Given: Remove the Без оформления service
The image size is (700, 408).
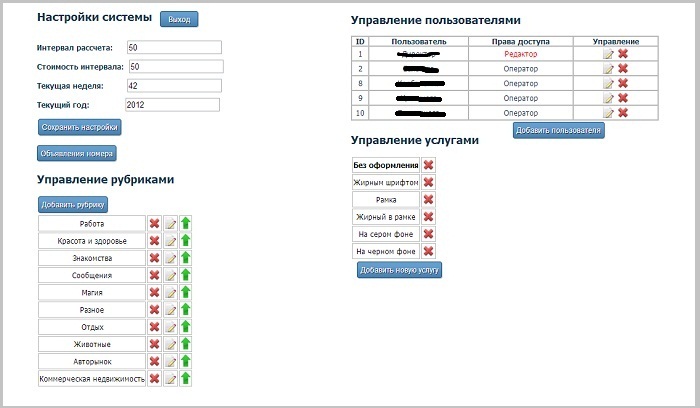Looking at the screenshot, I should pyautogui.click(x=428, y=165).
